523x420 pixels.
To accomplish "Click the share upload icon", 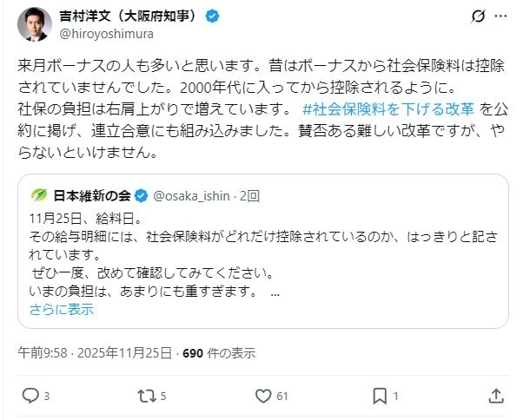I will coord(496,396).
